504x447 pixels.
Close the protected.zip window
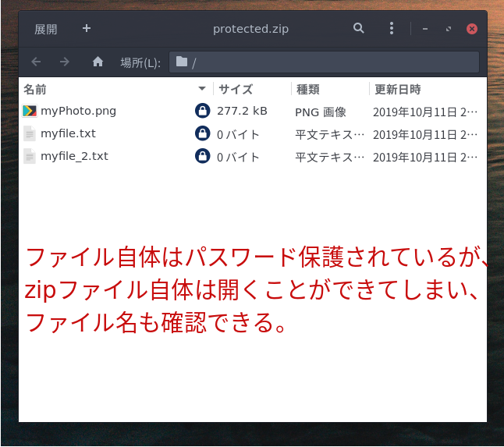pyautogui.click(x=472, y=29)
